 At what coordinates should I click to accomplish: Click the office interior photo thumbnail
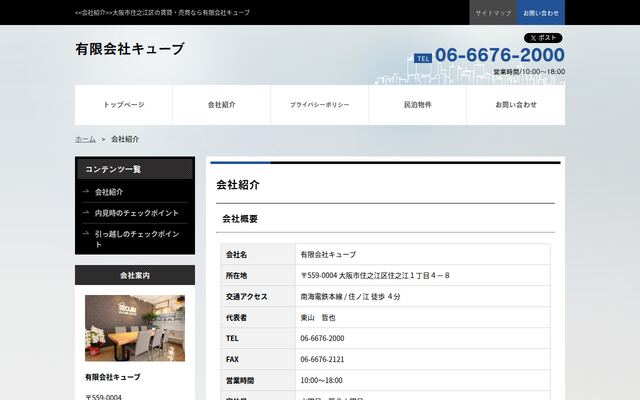135,328
